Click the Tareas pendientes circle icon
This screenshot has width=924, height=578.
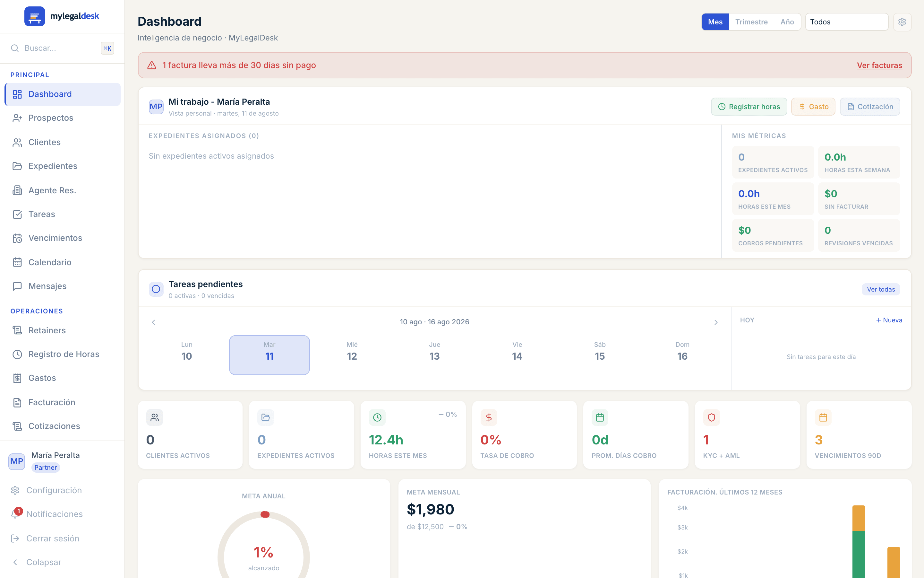click(x=156, y=289)
